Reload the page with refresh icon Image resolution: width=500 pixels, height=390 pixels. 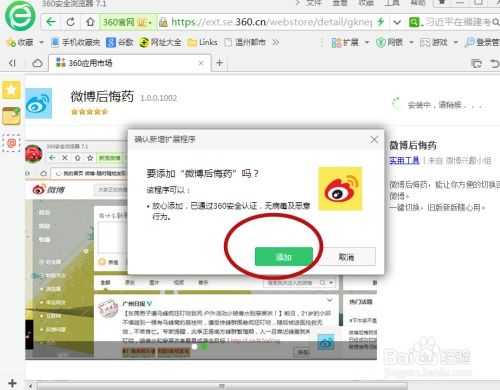(x=70, y=22)
